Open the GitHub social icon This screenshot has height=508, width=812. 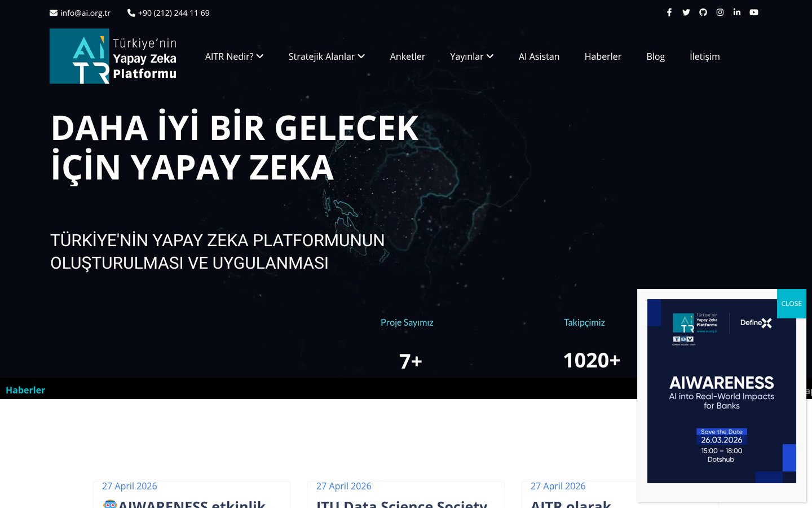click(x=703, y=12)
